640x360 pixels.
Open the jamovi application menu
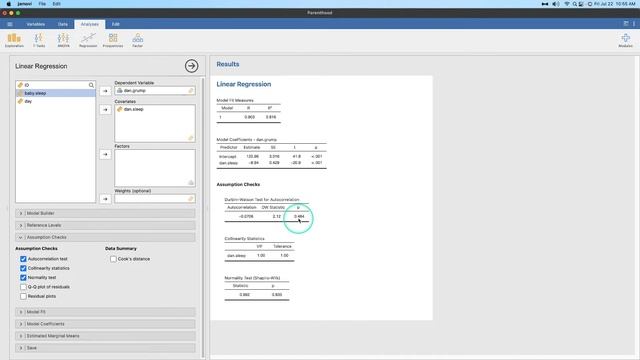pyautogui.click(x=24, y=4)
